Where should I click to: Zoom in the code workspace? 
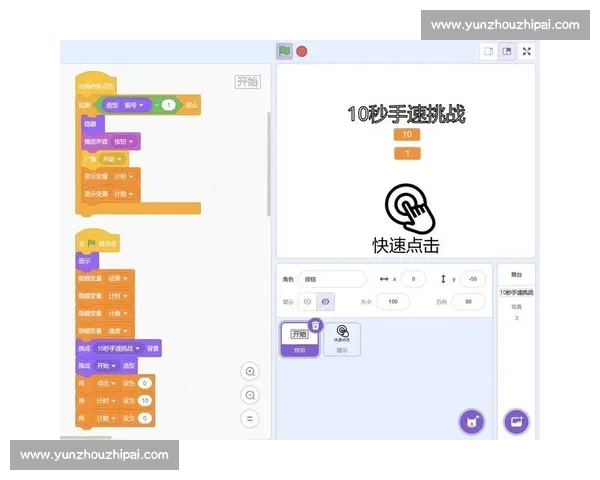tap(250, 372)
